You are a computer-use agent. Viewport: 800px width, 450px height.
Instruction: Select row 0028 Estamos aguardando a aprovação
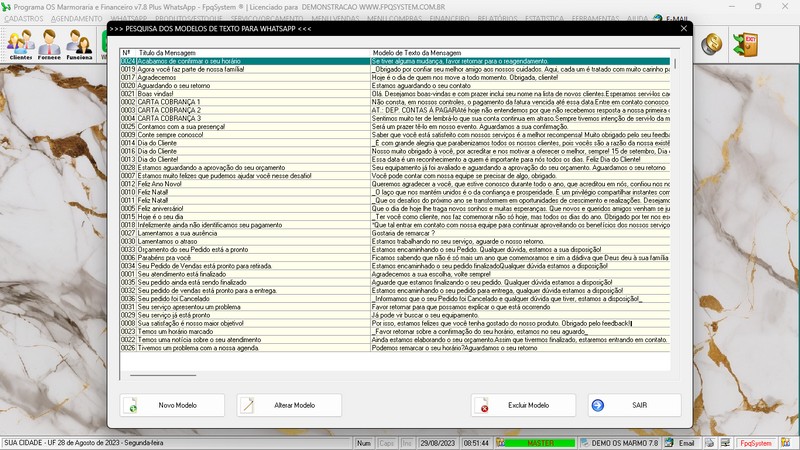pyautogui.click(x=395, y=167)
